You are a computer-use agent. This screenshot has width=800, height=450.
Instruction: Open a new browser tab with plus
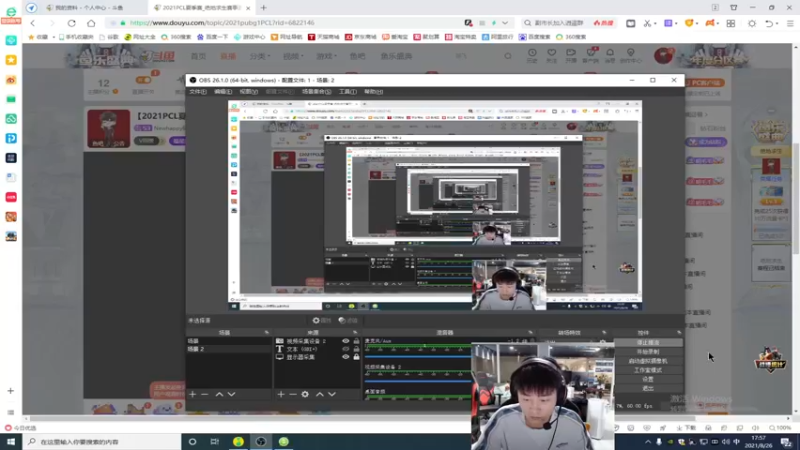point(263,8)
